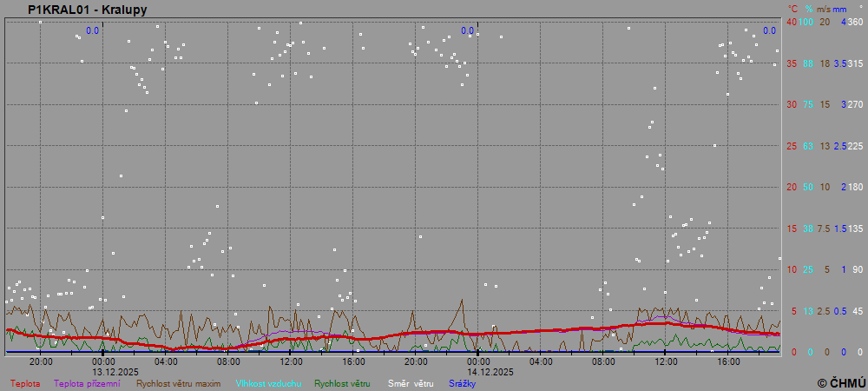Screen dimensions: 868x391
Task: Select the blue Srážky legend entry
Action: click(x=464, y=383)
